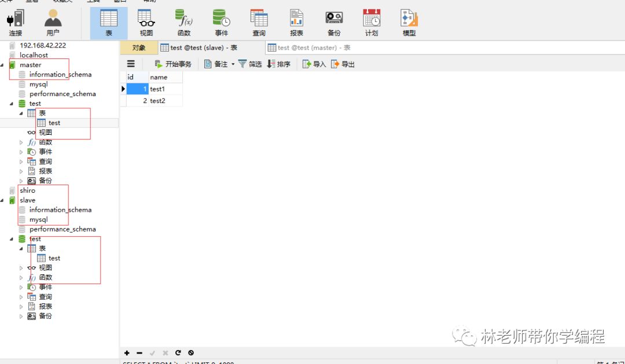This screenshot has width=625, height=364.
Task: Select master's information_schema database
Action: [60, 75]
